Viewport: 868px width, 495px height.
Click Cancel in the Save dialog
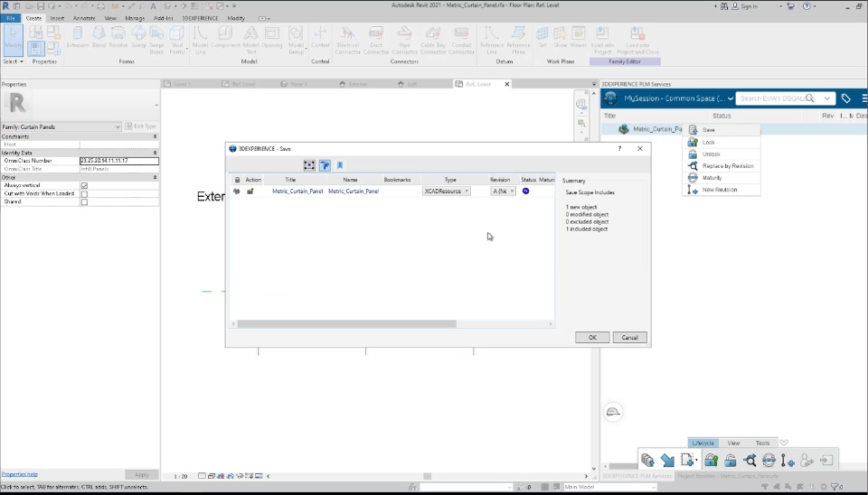(x=629, y=337)
